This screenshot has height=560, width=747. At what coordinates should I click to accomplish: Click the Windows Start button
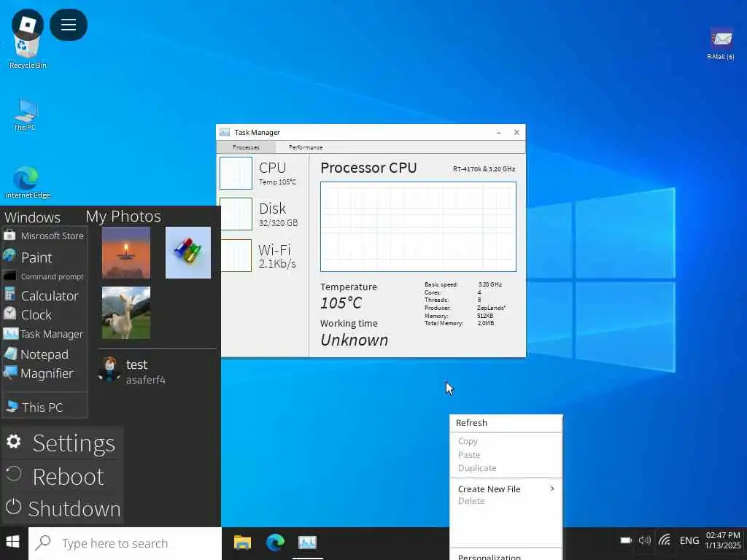[x=13, y=542]
